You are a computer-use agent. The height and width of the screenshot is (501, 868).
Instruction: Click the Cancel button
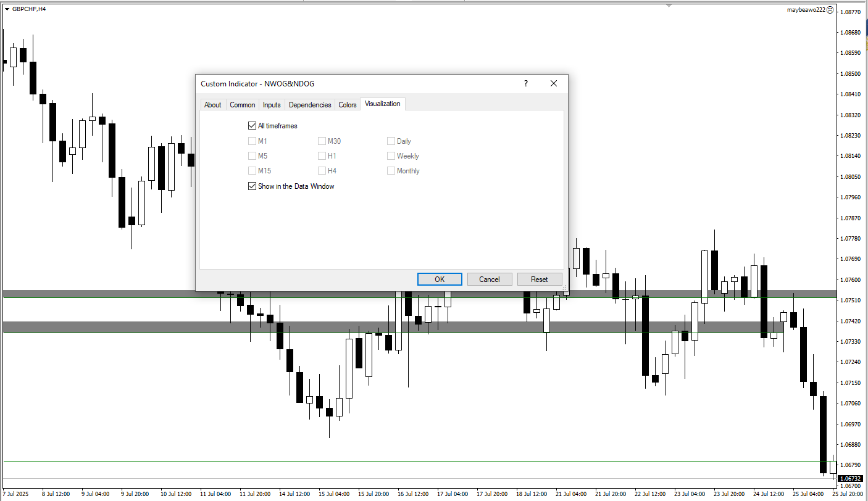[490, 279]
